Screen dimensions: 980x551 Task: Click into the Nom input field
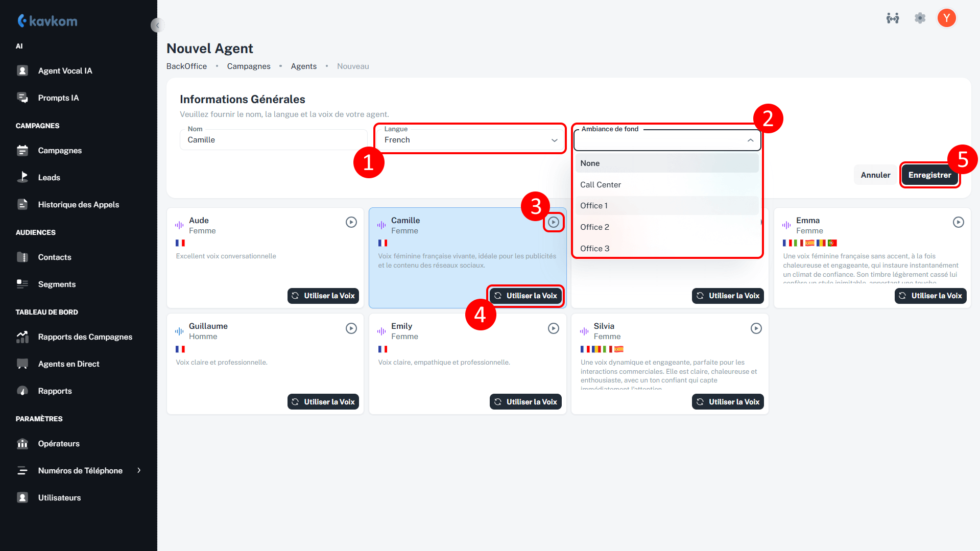point(274,140)
